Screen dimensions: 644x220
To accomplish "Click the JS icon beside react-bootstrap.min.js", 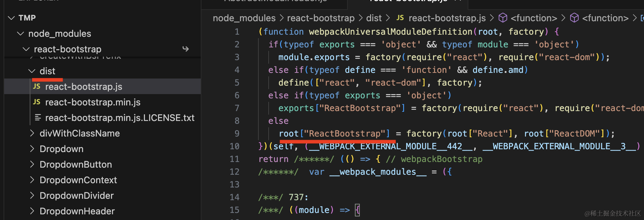I will coord(37,102).
